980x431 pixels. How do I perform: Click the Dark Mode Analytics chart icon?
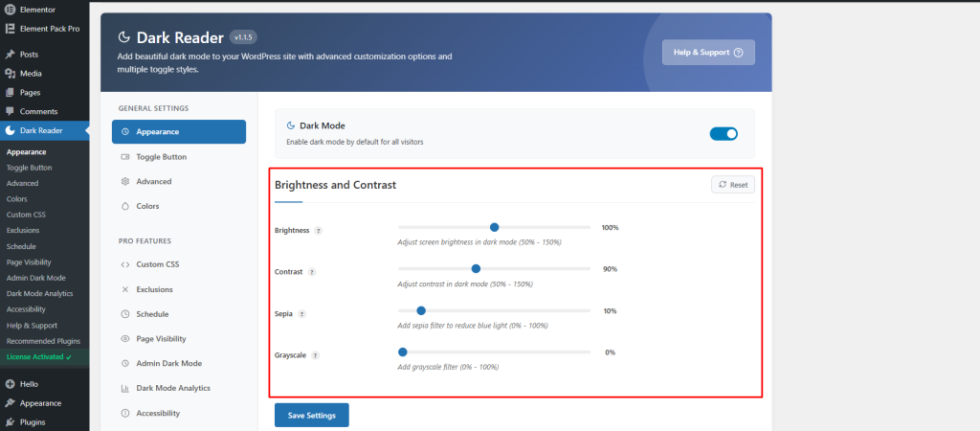pos(125,389)
